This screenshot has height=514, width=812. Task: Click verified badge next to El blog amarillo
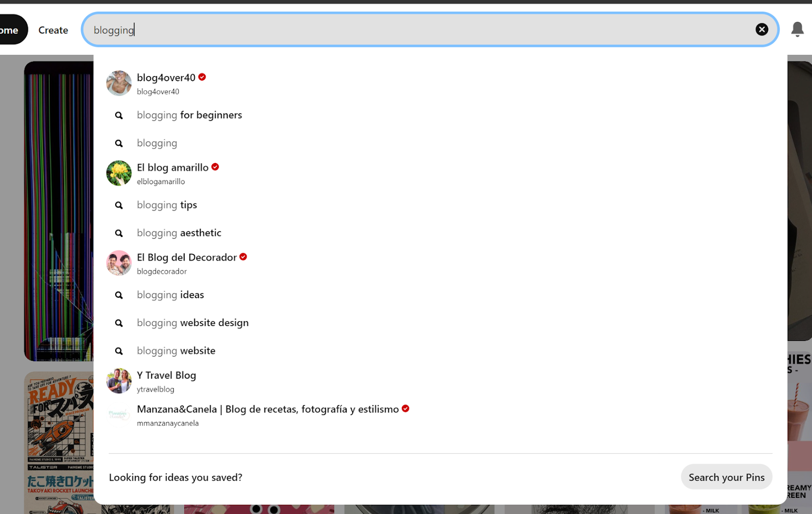point(215,167)
